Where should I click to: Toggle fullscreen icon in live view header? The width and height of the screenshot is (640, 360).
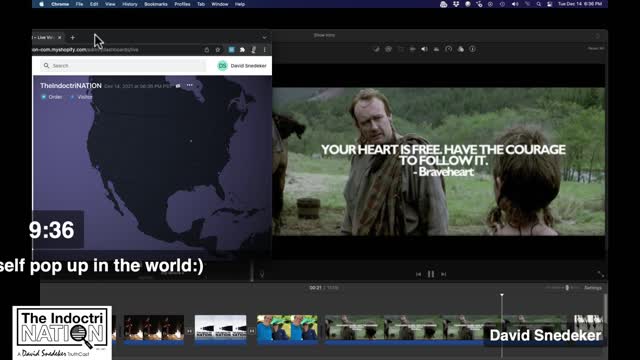point(178,86)
